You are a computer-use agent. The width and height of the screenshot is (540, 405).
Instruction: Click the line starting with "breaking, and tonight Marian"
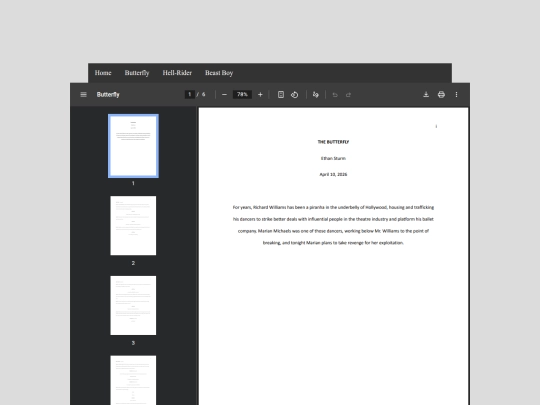333,243
